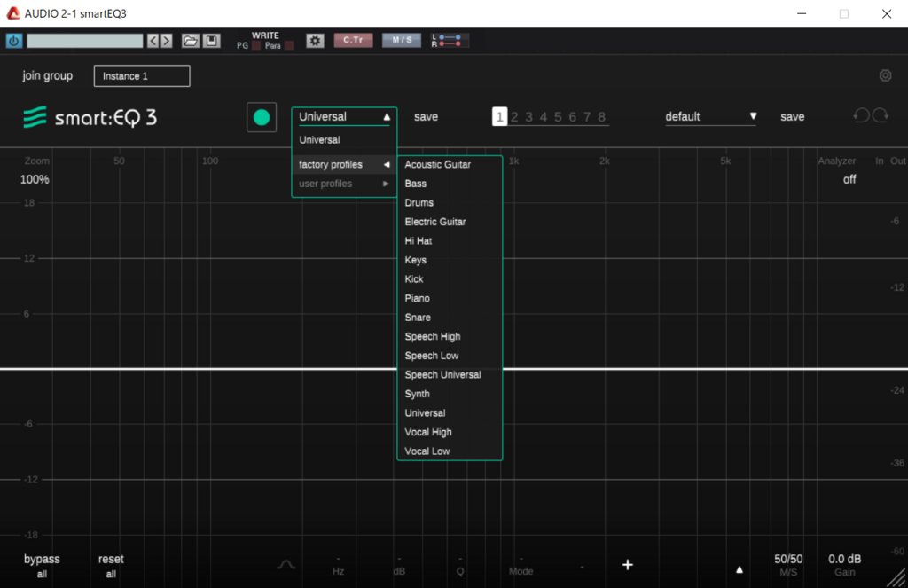Choose Keys profile

450,260
